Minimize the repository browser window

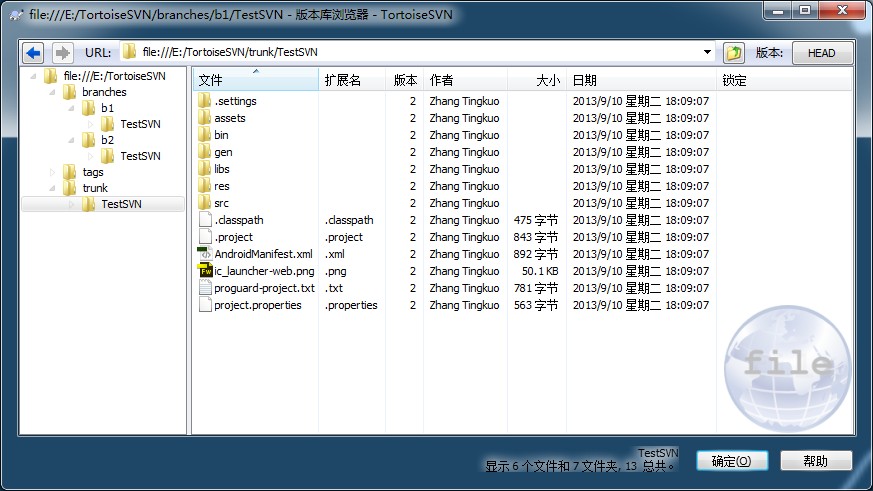[778, 11]
